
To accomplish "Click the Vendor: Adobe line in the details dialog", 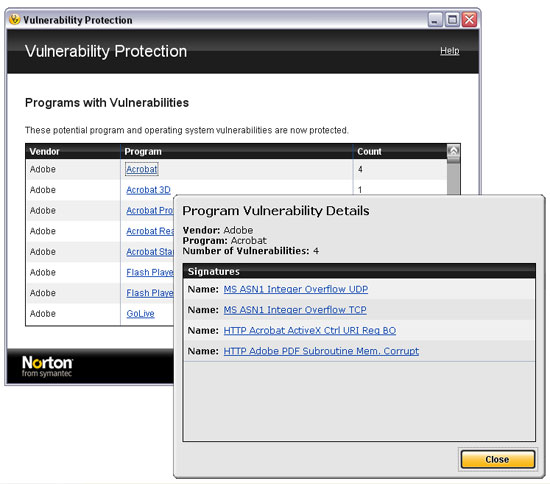I will (x=217, y=230).
